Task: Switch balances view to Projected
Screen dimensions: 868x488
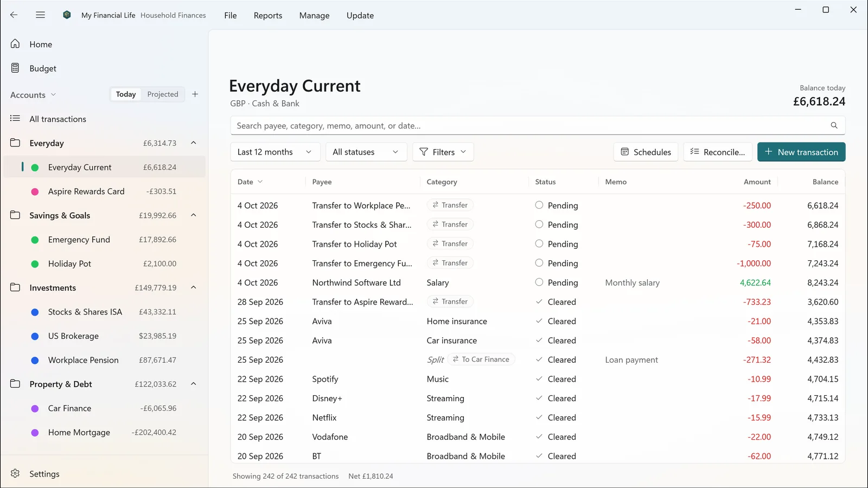Action: tap(163, 94)
